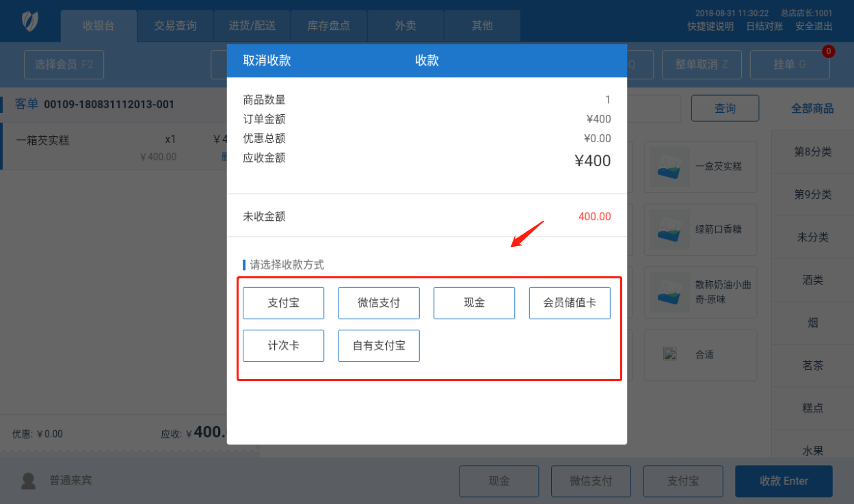The image size is (854, 504).
Task: Pick 自有支付宝 payment option
Action: tap(379, 345)
